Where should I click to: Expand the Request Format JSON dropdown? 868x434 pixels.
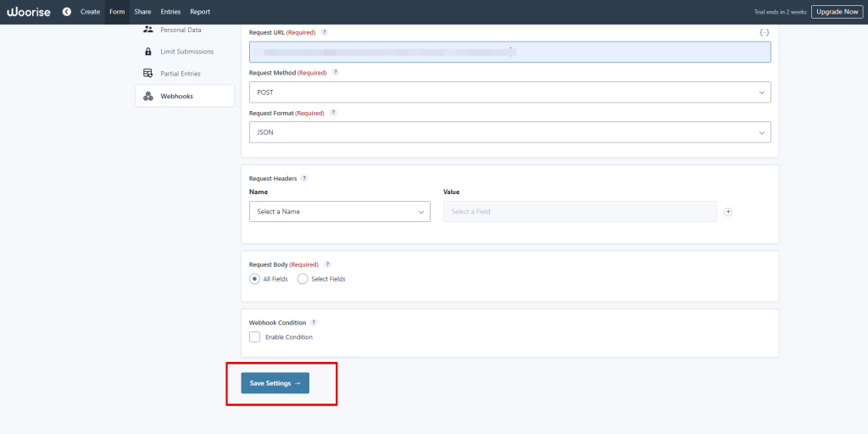(509, 132)
